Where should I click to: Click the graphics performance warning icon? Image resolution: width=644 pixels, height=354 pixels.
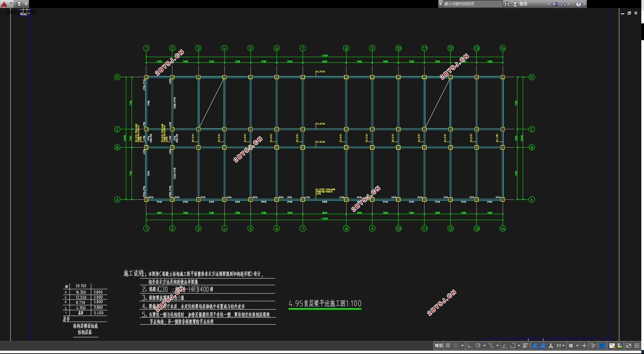tap(612, 346)
